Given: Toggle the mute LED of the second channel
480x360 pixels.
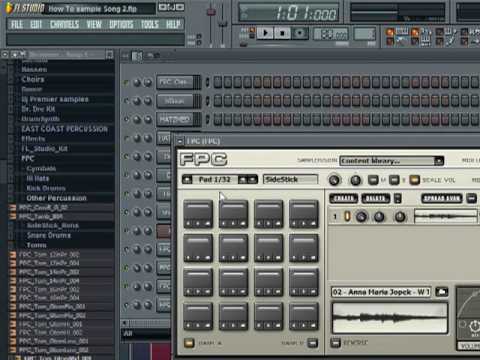Looking at the screenshot, I should (x=126, y=100).
